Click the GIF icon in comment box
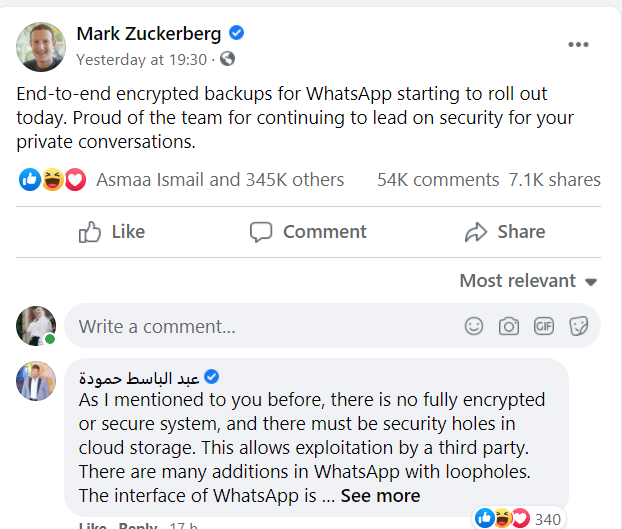 (x=543, y=326)
